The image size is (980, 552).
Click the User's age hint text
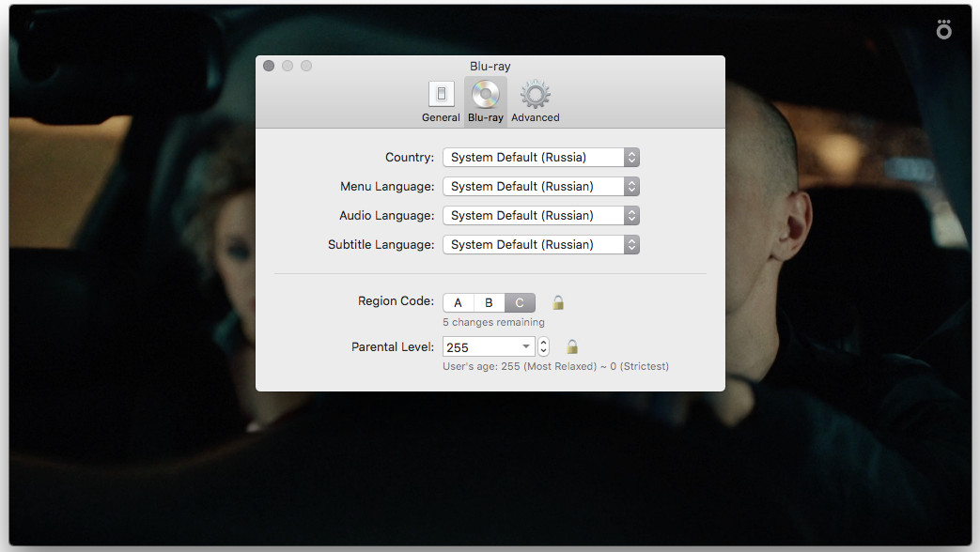[x=555, y=366]
